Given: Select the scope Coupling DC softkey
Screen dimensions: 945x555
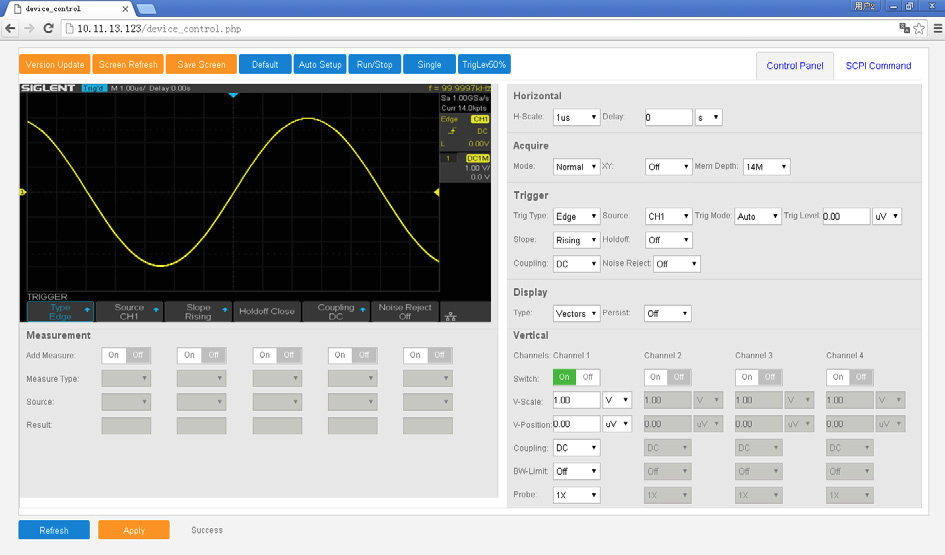Looking at the screenshot, I should [336, 312].
